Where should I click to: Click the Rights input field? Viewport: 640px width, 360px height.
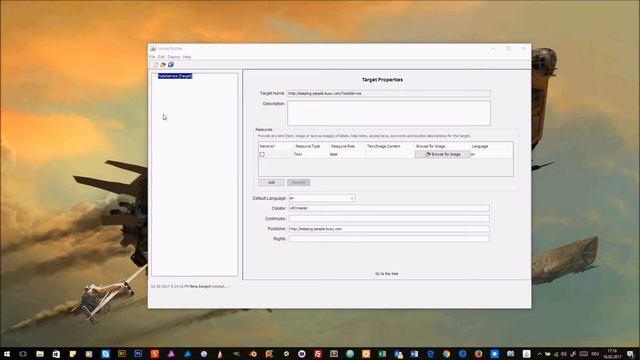[389, 239]
